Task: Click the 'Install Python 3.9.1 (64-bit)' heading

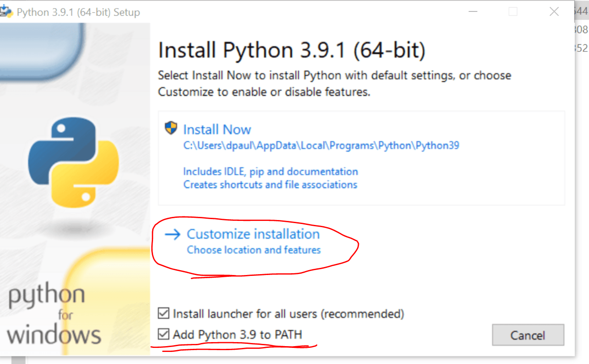Action: [x=291, y=50]
